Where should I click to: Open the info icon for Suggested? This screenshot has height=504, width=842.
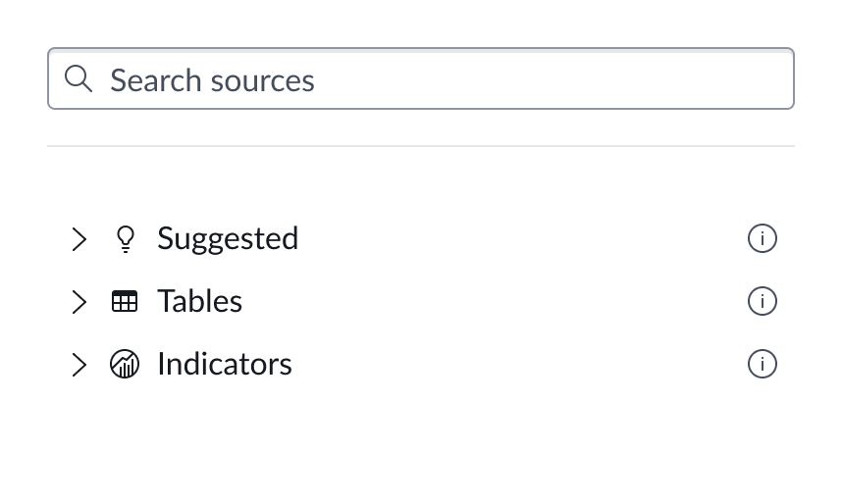click(762, 238)
